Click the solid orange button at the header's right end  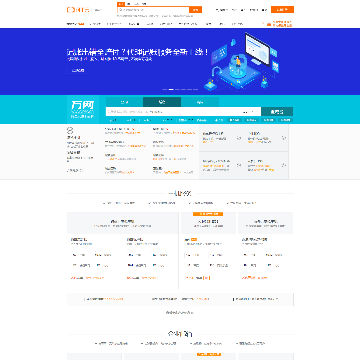[x=282, y=10]
